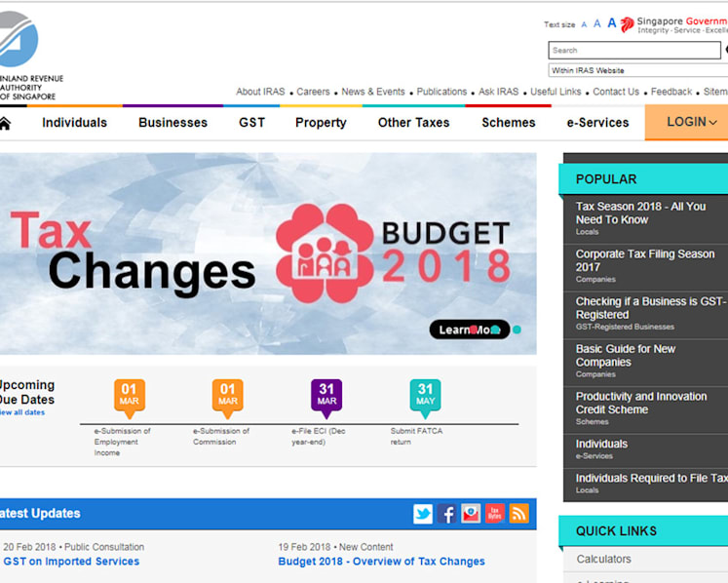728x583 pixels.
Task: Open the Schemes menu
Action: 509,123
